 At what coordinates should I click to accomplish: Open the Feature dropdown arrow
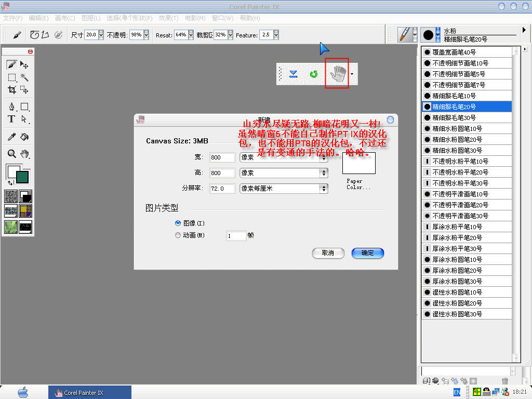pyautogui.click(x=276, y=35)
